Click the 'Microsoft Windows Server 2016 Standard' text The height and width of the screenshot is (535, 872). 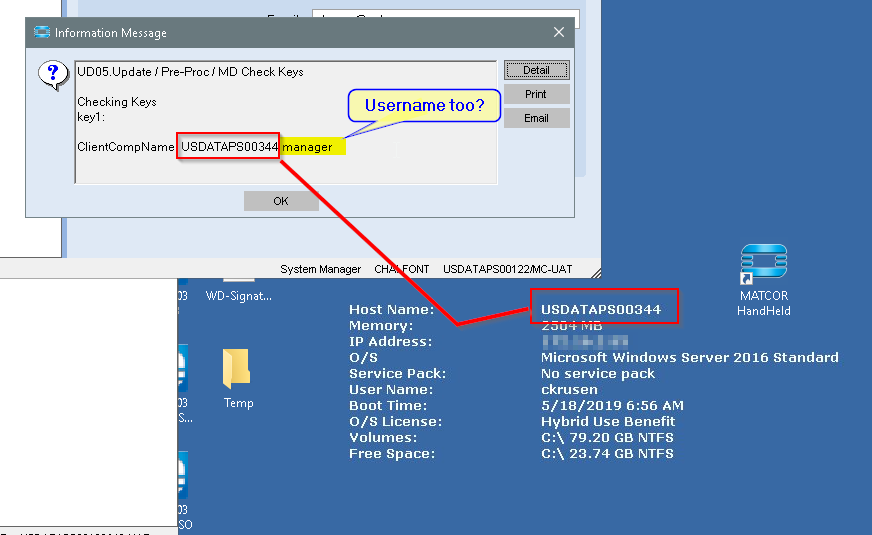click(690, 358)
